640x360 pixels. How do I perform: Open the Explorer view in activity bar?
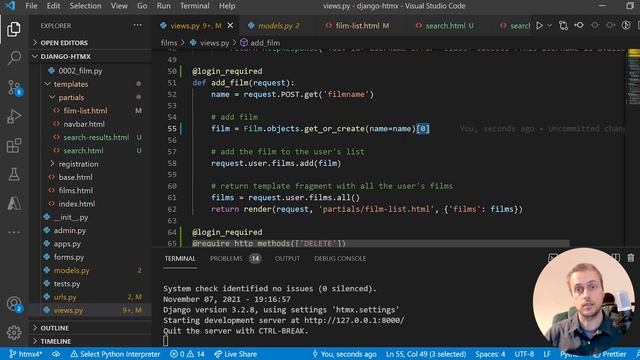[14, 29]
